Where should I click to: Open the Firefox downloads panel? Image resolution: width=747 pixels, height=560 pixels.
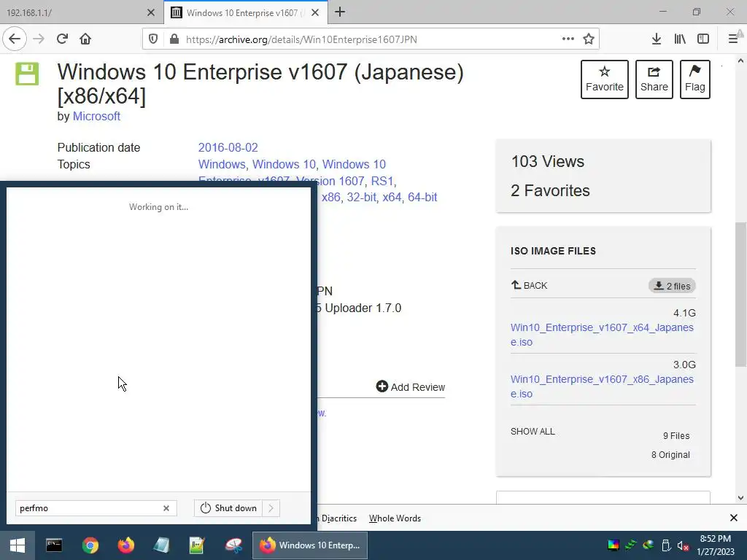(x=656, y=39)
